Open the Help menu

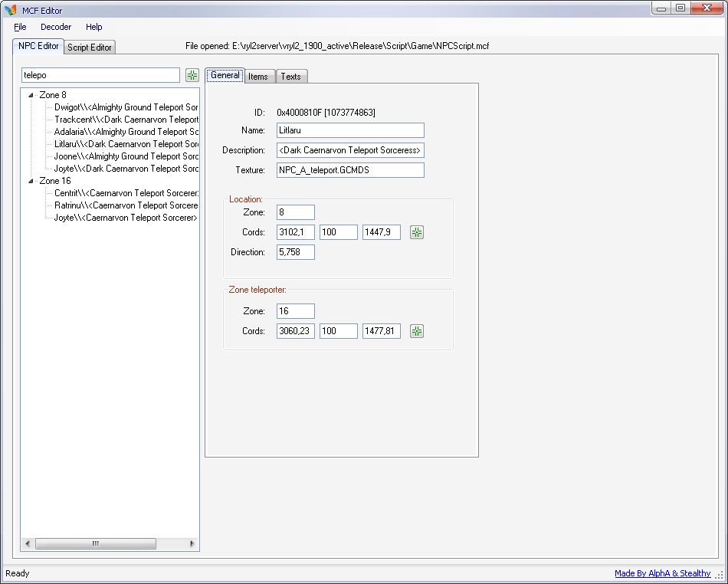(93, 27)
